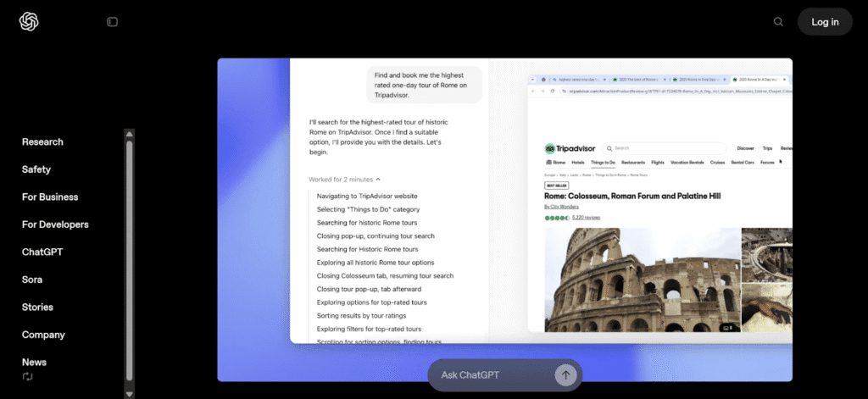This screenshot has width=868, height=399.
Task: Click 'Sorting results by tour ratings' step
Action: (x=361, y=315)
